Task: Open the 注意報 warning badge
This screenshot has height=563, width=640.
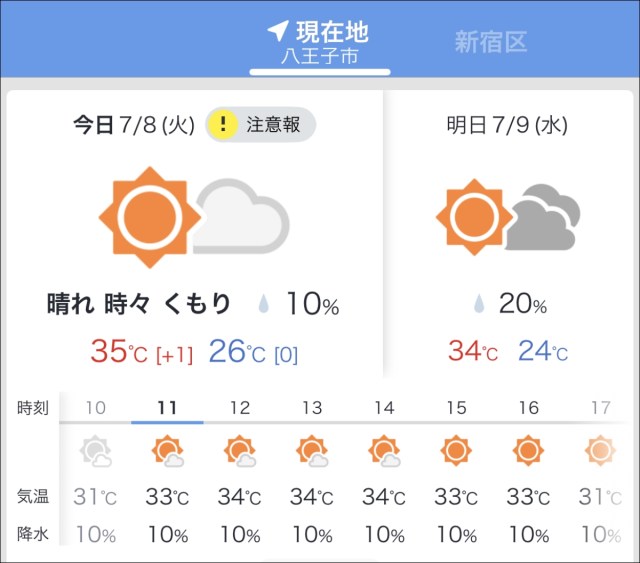Action: (x=261, y=125)
